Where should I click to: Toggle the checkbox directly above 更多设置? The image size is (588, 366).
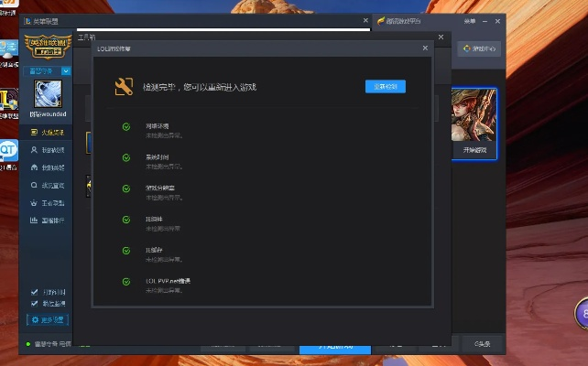tap(34, 304)
